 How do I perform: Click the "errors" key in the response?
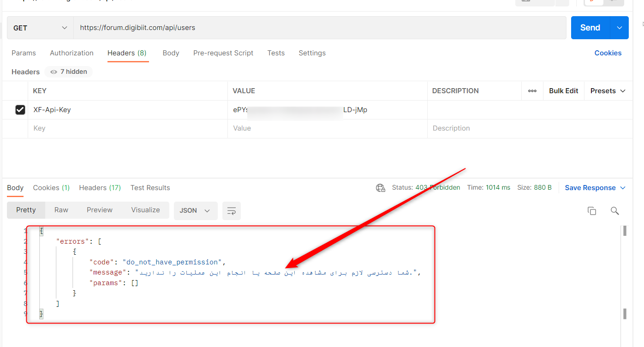coord(73,241)
